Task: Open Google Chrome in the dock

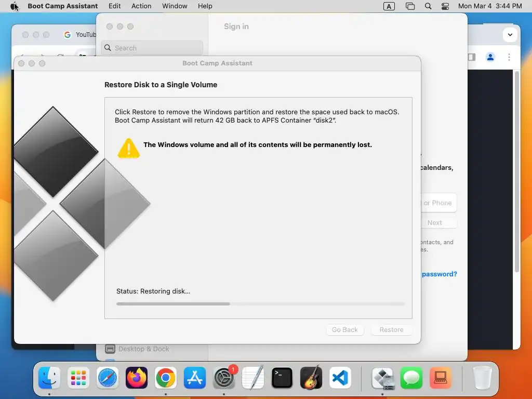Action: pos(166,378)
